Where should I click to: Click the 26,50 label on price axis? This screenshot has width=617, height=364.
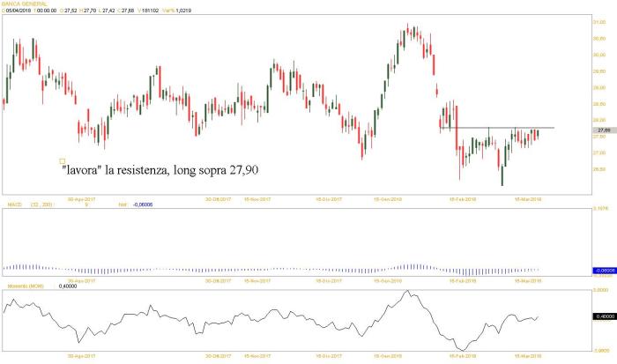[598, 169]
